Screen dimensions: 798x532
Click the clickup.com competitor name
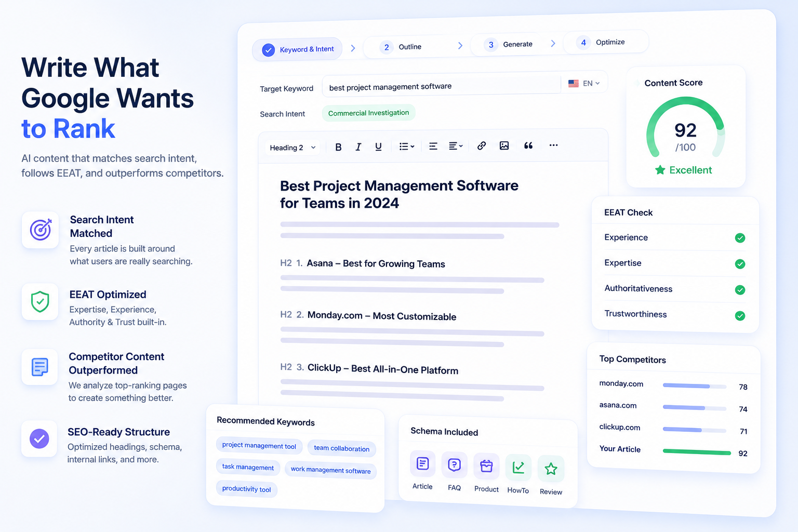click(x=620, y=427)
